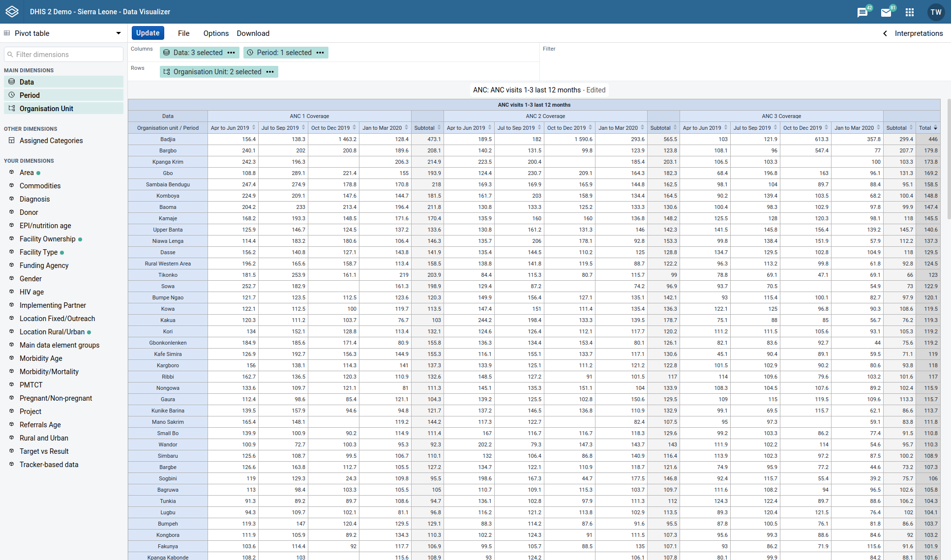This screenshot has height=560, width=951.
Task: Open the File menu
Action: tap(183, 33)
